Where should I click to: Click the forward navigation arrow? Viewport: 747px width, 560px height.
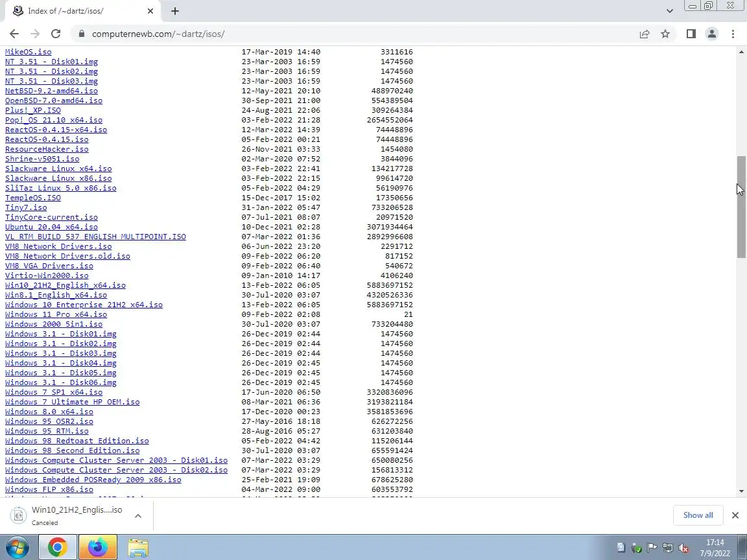click(35, 34)
